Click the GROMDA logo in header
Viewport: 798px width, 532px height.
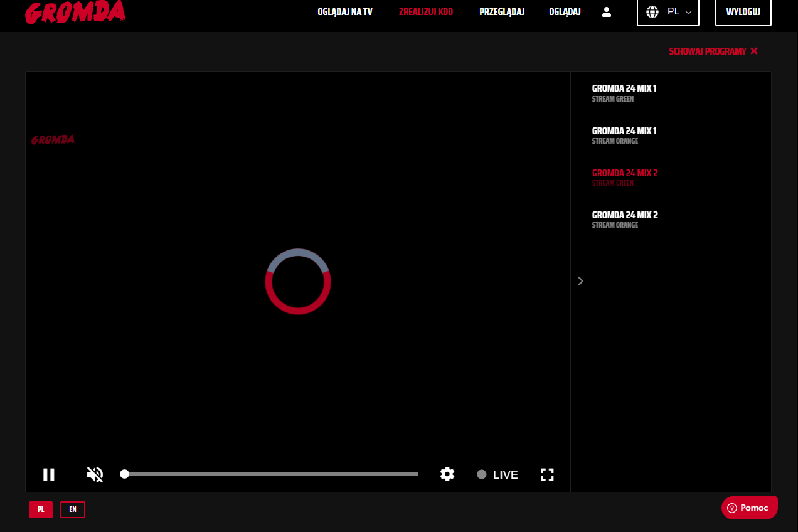pos(75,12)
